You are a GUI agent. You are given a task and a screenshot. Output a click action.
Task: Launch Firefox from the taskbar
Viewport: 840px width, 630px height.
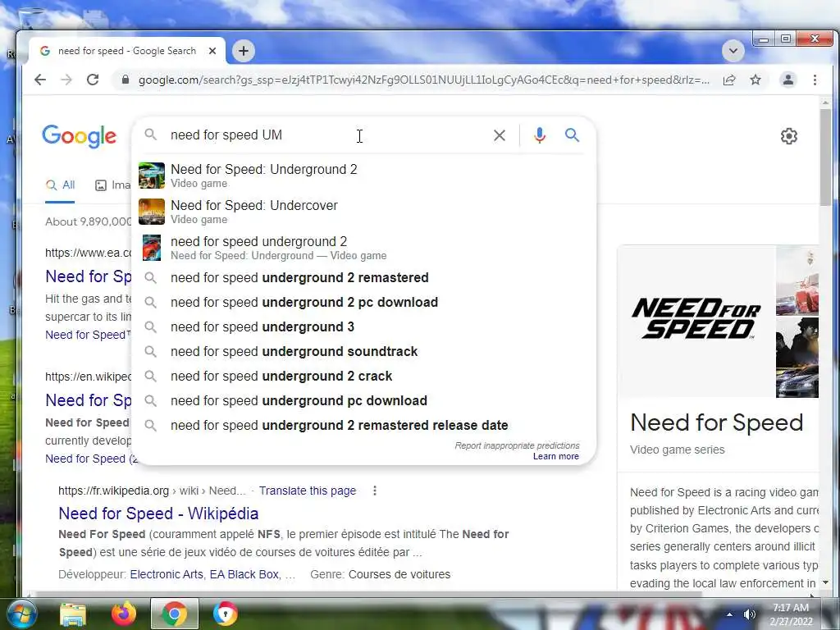(x=123, y=614)
